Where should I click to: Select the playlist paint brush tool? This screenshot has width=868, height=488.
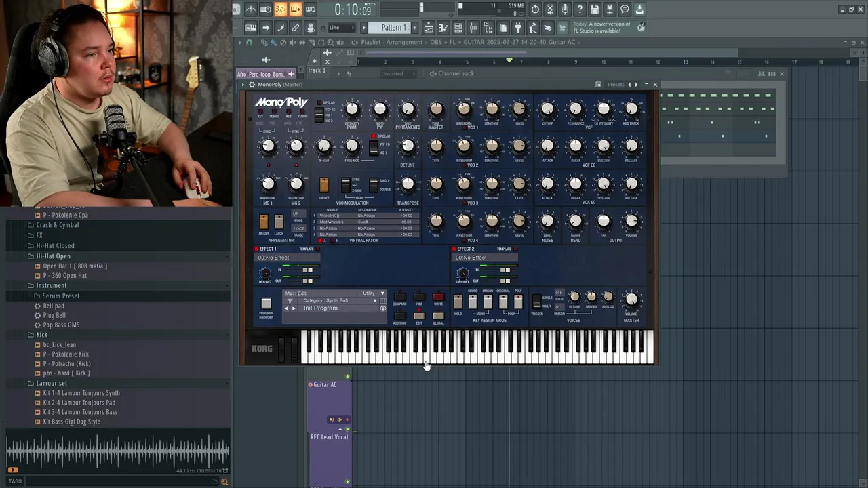click(x=273, y=42)
